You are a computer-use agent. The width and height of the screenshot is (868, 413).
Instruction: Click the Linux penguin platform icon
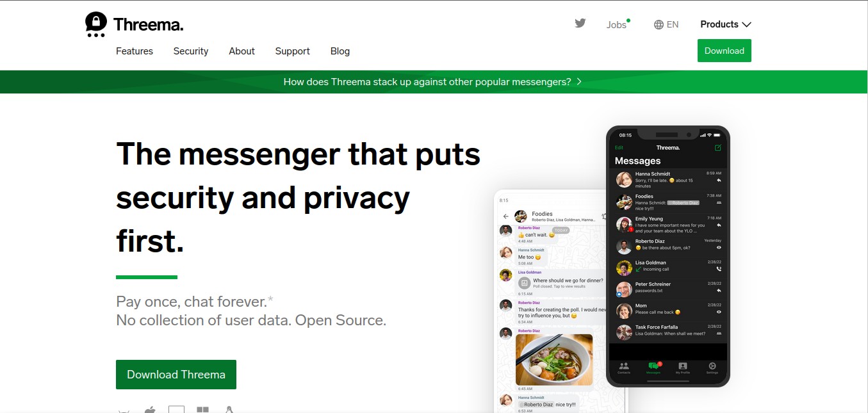point(229,410)
